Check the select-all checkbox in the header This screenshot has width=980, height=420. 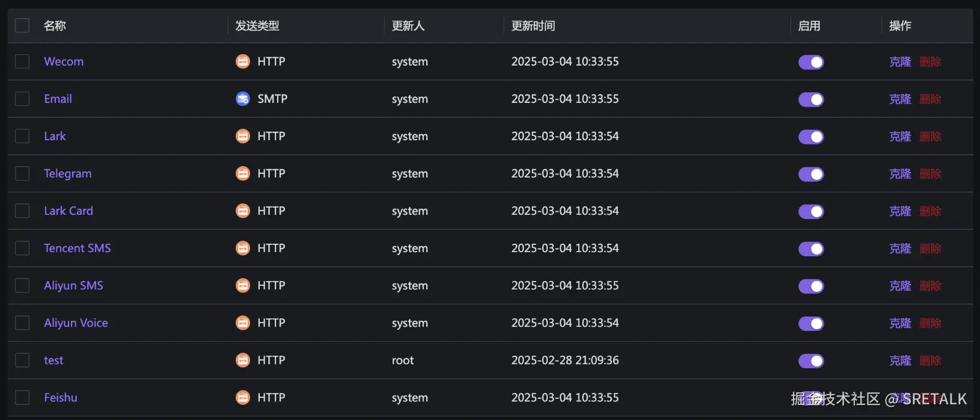point(22,25)
